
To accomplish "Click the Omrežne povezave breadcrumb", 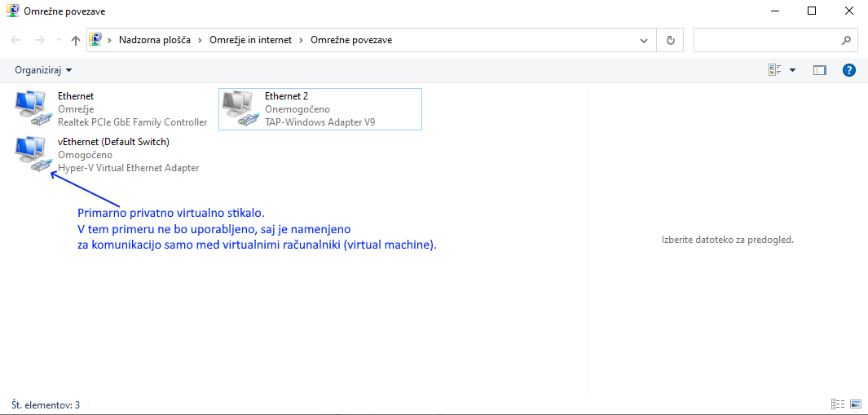I will coord(351,41).
